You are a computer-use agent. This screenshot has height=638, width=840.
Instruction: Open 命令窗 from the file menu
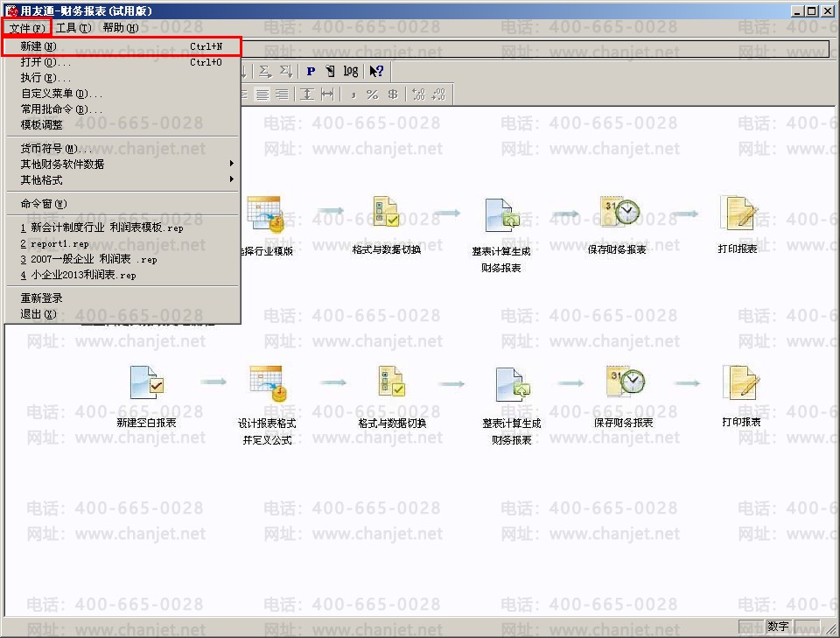[122, 204]
